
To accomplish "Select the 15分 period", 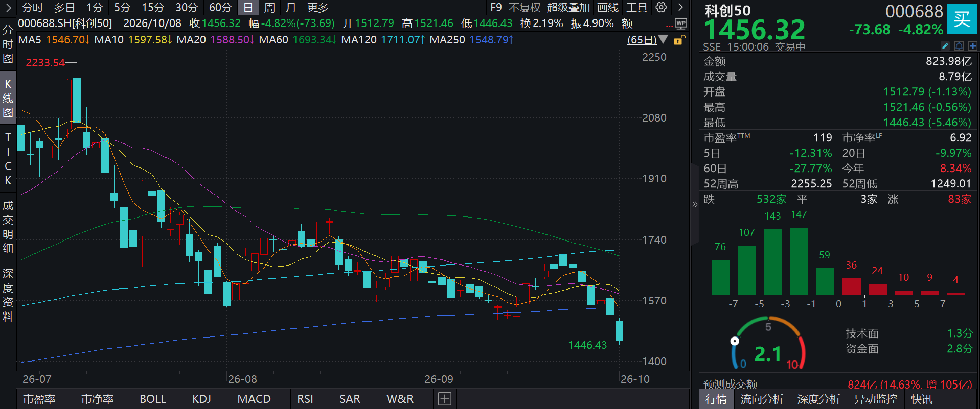I will [153, 7].
